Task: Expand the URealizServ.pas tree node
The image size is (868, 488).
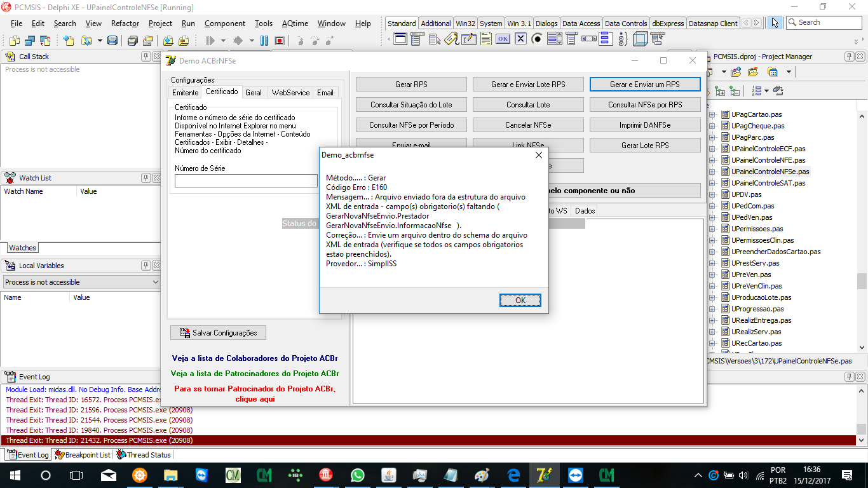Action: tap(712, 332)
